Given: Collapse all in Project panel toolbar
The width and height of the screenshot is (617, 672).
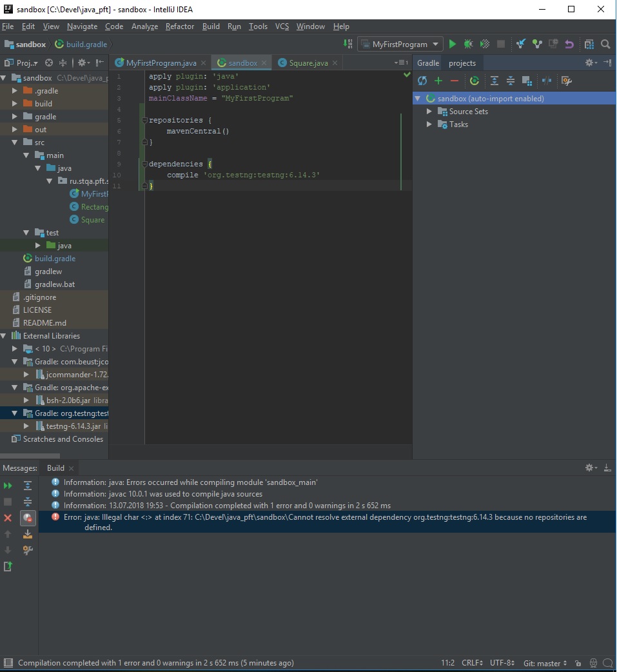Looking at the screenshot, I should point(63,63).
